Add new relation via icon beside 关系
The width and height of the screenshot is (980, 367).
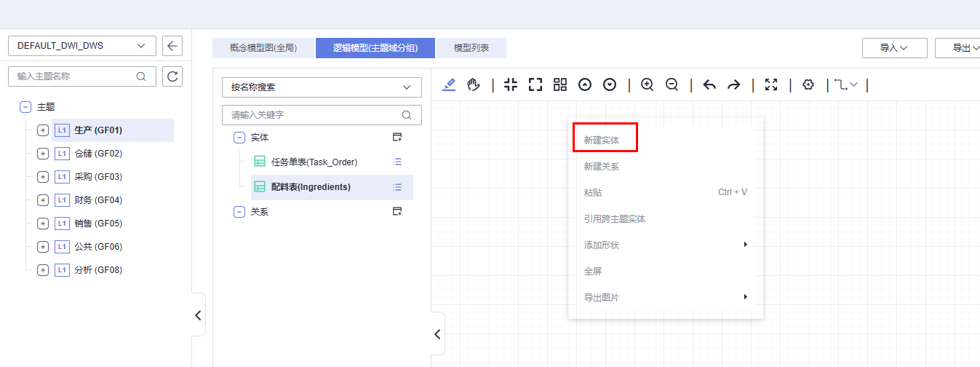(x=397, y=211)
